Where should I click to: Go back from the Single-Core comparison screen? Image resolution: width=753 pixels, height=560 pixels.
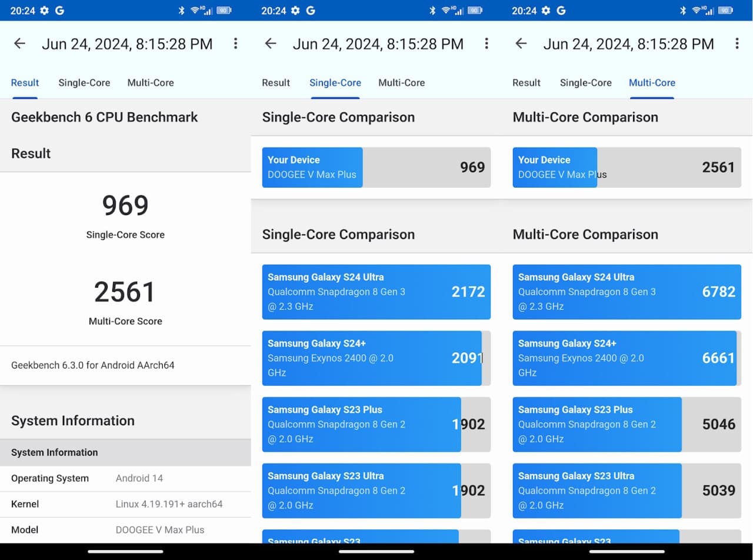271,44
